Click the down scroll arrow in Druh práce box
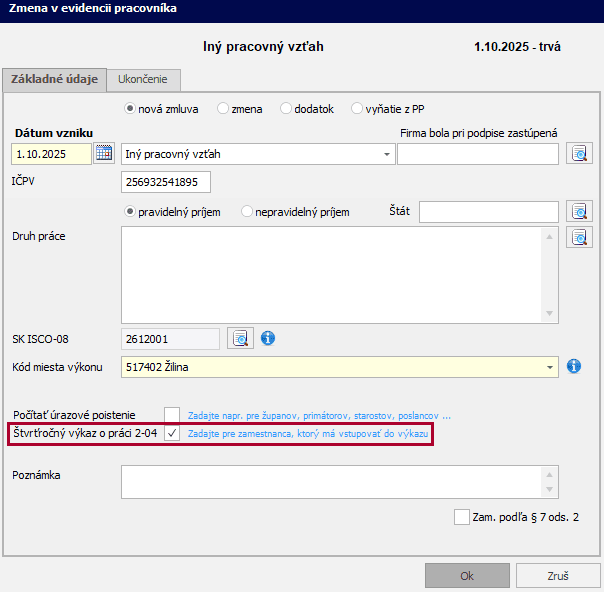 pyautogui.click(x=550, y=314)
